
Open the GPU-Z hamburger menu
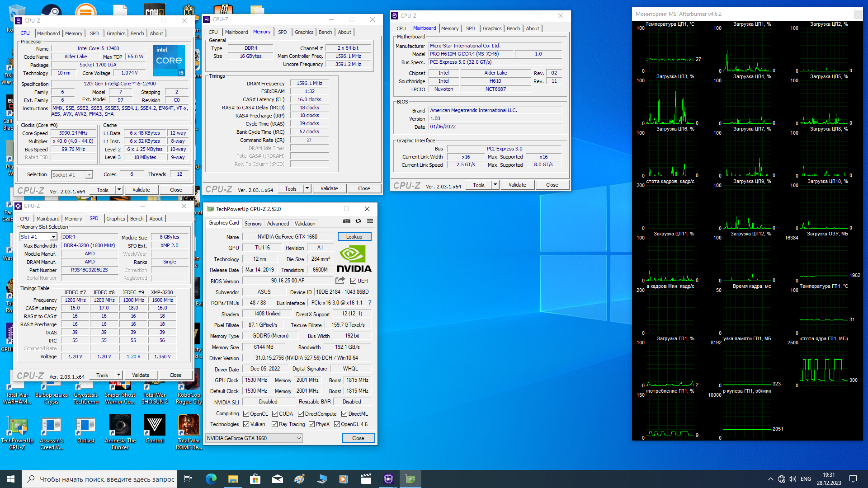pos(370,221)
